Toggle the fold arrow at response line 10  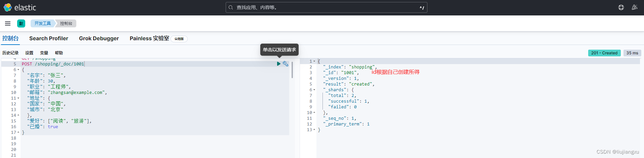pos(314,113)
